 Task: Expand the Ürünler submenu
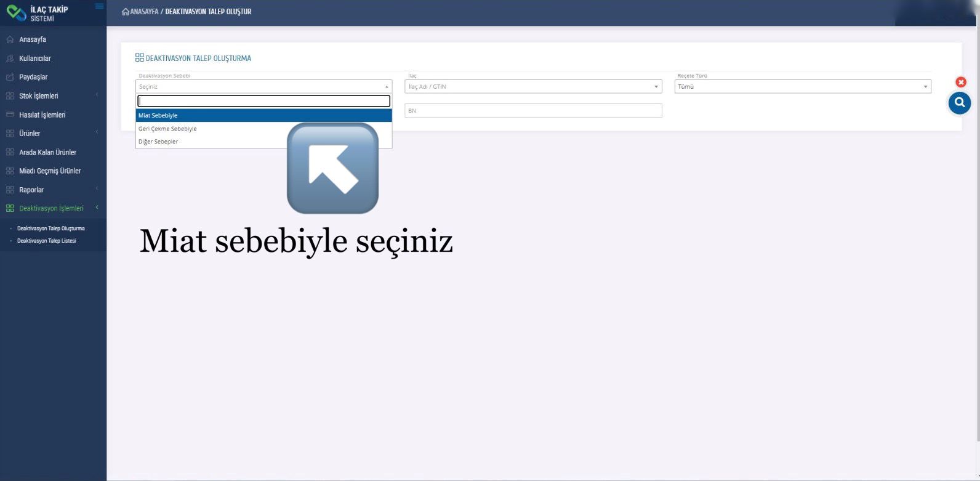click(30, 134)
